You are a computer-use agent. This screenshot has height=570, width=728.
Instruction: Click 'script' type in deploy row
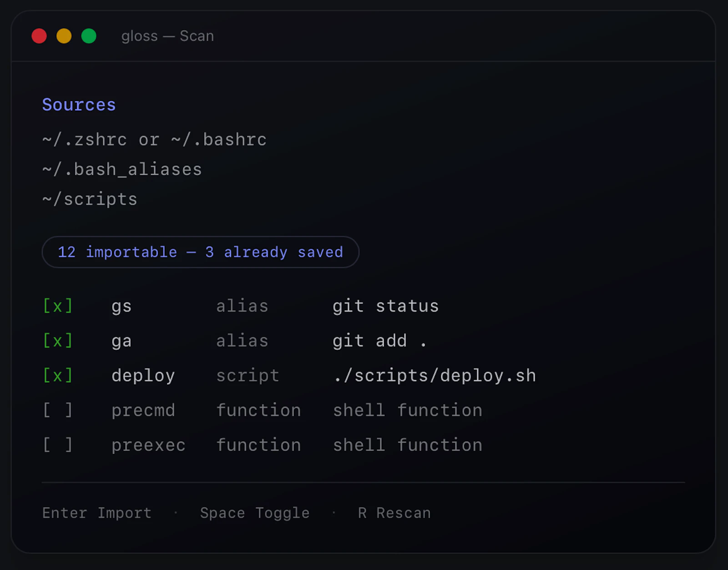[248, 376]
